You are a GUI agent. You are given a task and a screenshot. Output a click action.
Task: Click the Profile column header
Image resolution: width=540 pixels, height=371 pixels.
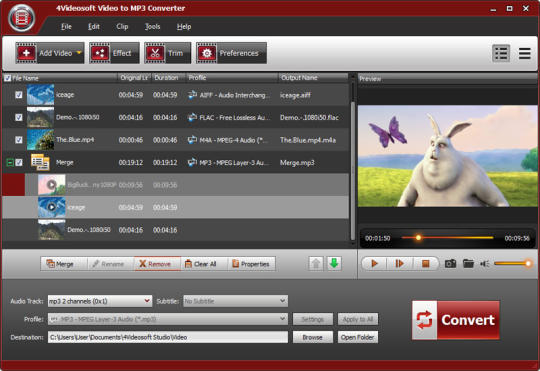232,78
